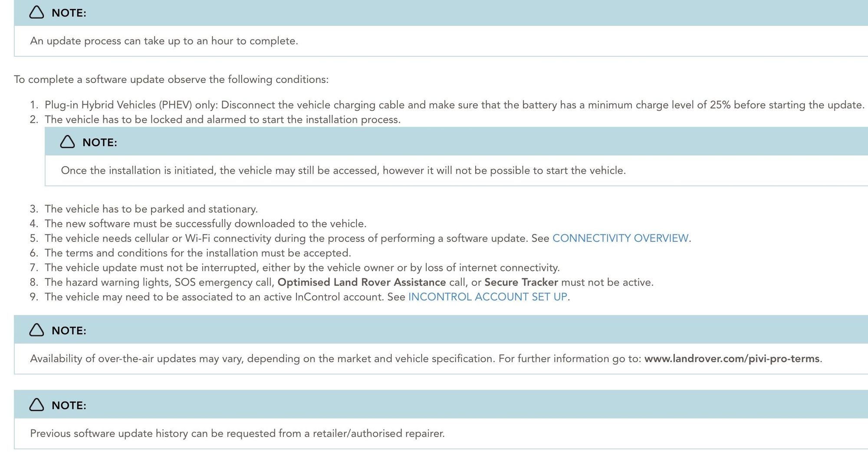
Task: Click the NOTE heading in the indented note box
Action: tap(99, 142)
